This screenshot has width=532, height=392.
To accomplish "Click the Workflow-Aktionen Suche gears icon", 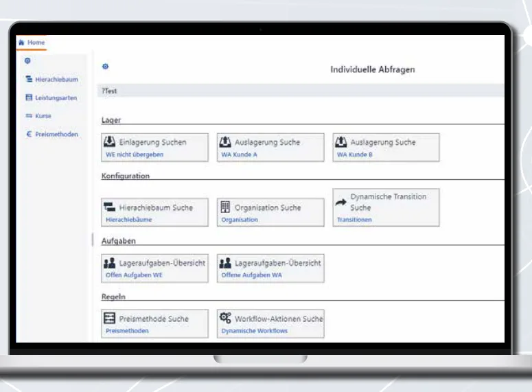I will click(x=225, y=318).
